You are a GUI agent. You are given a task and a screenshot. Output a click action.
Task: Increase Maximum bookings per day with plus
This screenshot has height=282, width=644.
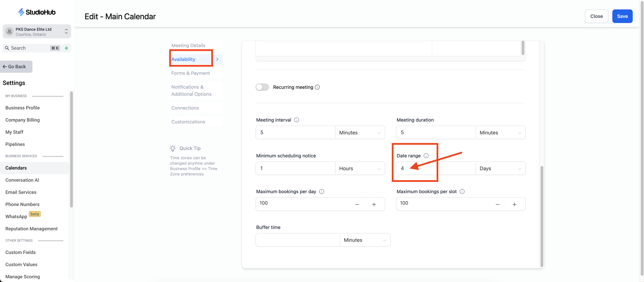[x=374, y=204]
